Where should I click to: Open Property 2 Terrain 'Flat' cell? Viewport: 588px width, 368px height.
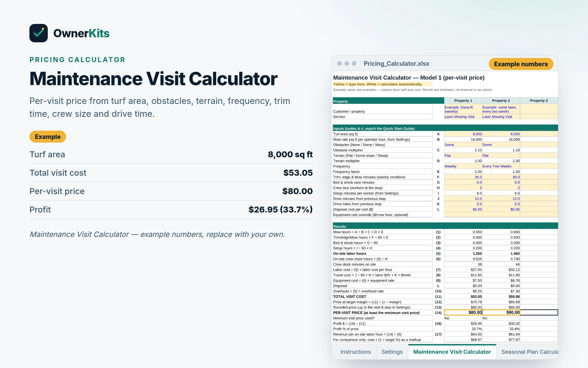[501, 155]
